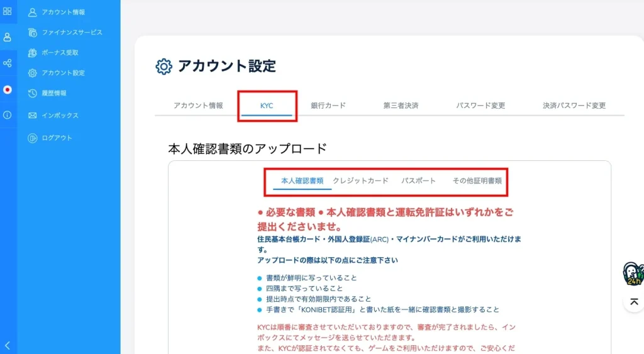
Task: Collapse sidebar with the left chevron
Action: [x=8, y=345]
